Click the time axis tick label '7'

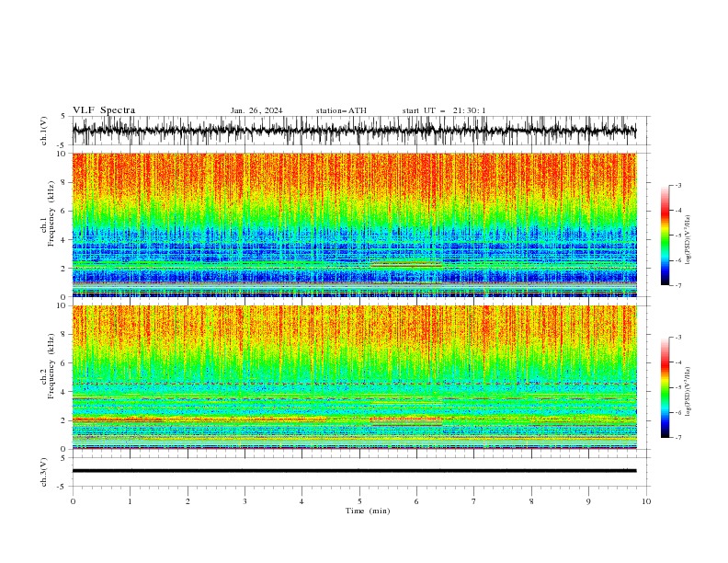[x=474, y=501]
